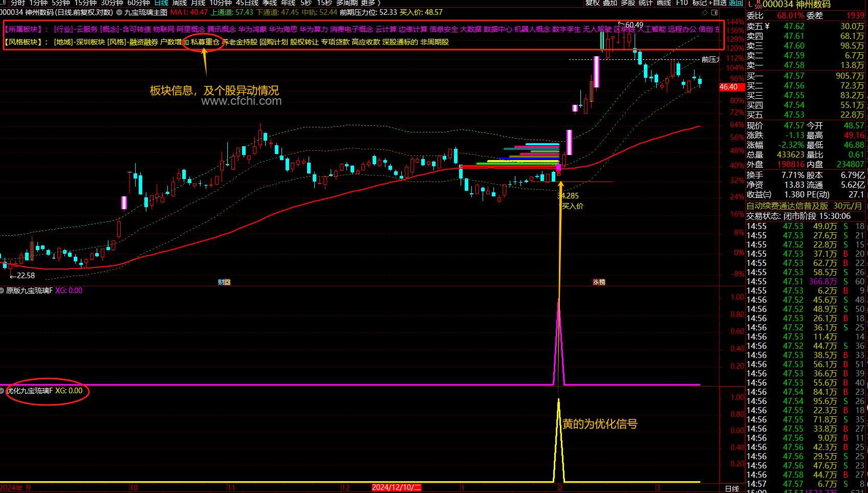Image resolution: width=868 pixels, height=493 pixels.
Task: Open F10 company information
Action: click(682, 3)
